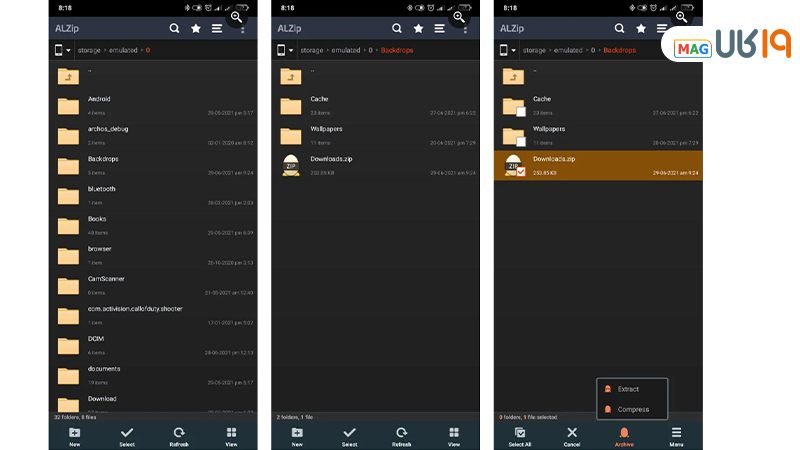Tap the Cancel X icon
The image size is (800, 450).
572,436
